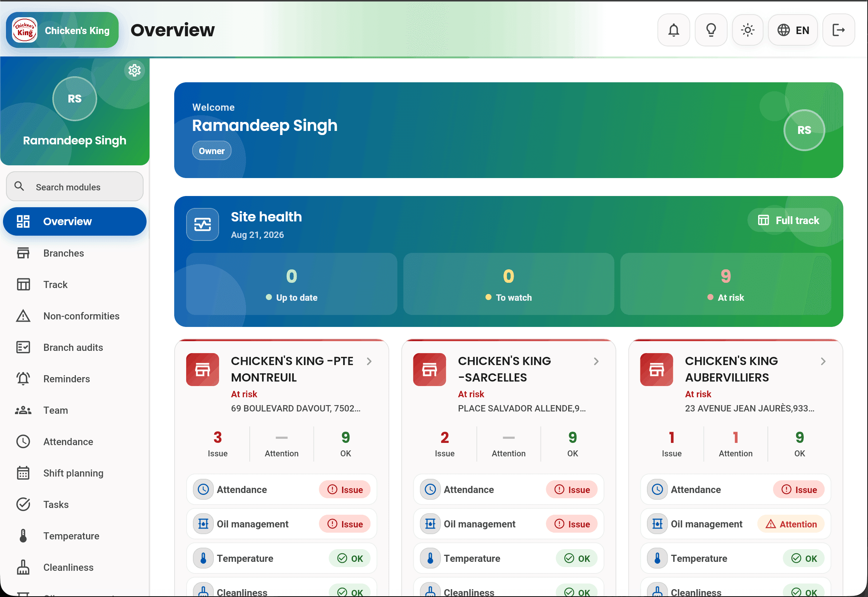Image resolution: width=868 pixels, height=597 pixels.
Task: Expand the Aubervilliers branch chevron
Action: pyautogui.click(x=823, y=361)
